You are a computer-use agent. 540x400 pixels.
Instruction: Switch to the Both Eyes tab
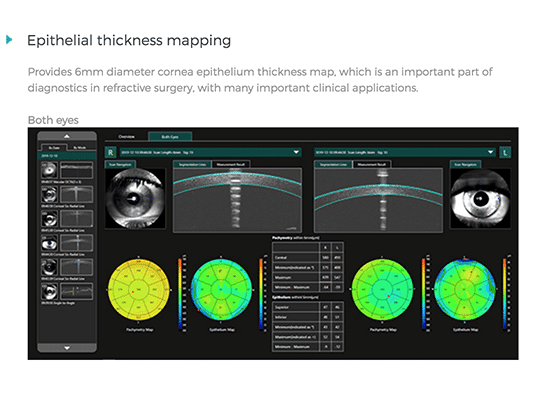(x=170, y=137)
